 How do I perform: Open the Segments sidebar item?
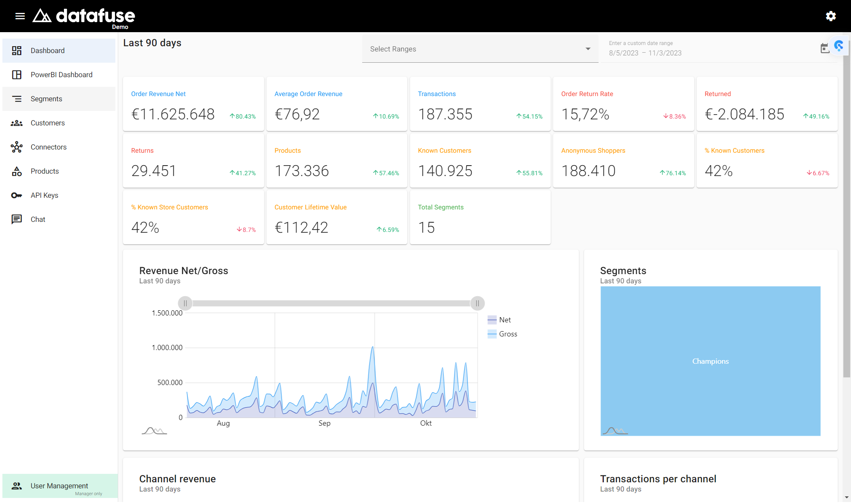[x=59, y=99]
